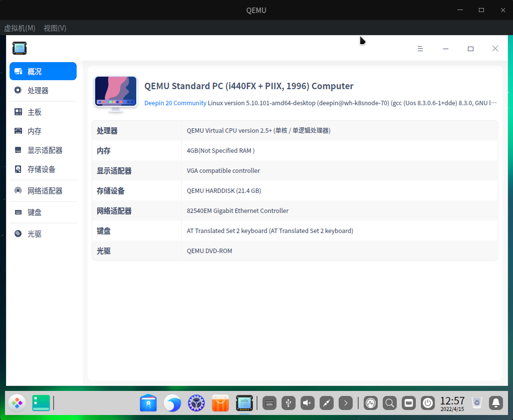Viewport: 513px width, 420px height.
Task: Click the pen/screenshot tray icon
Action: [327, 403]
